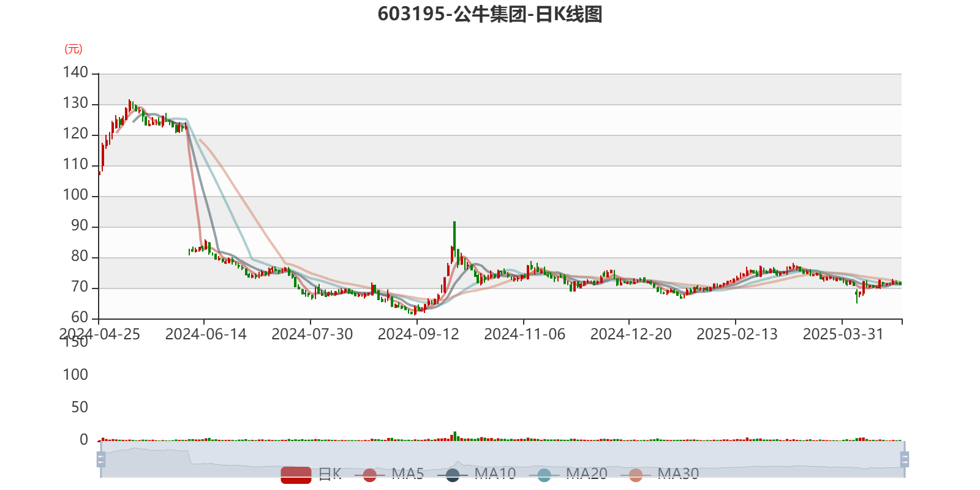
Task: Click the 140 price axis label
Action: (75, 72)
